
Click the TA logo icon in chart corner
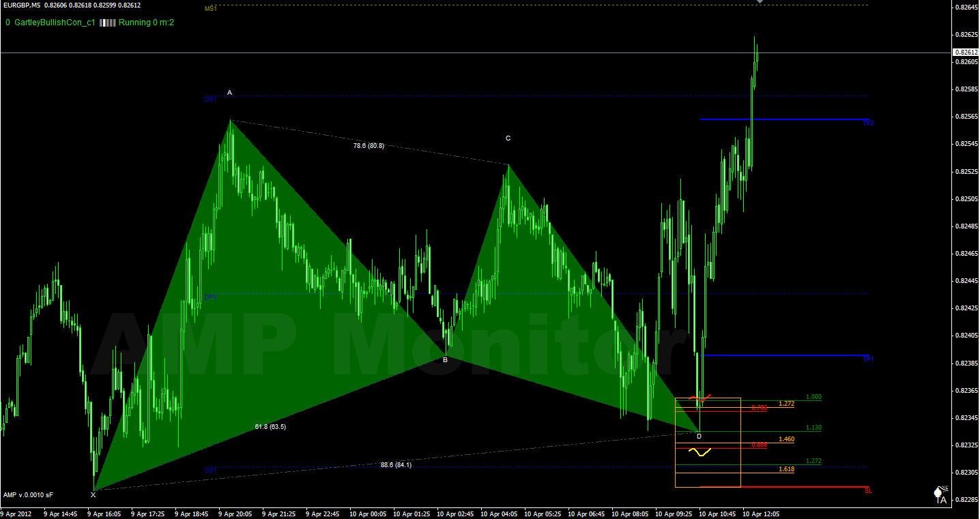click(940, 496)
